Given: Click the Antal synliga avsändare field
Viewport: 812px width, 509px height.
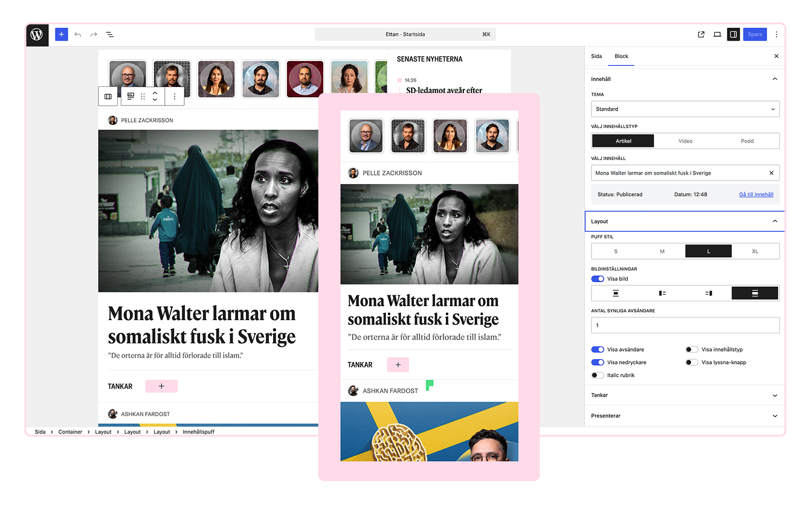Looking at the screenshot, I should click(x=685, y=325).
